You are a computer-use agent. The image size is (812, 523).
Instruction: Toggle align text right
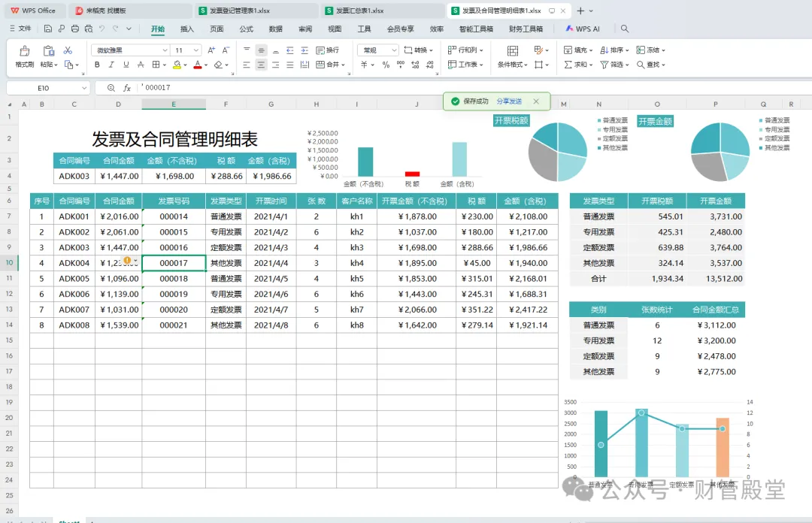tap(275, 65)
